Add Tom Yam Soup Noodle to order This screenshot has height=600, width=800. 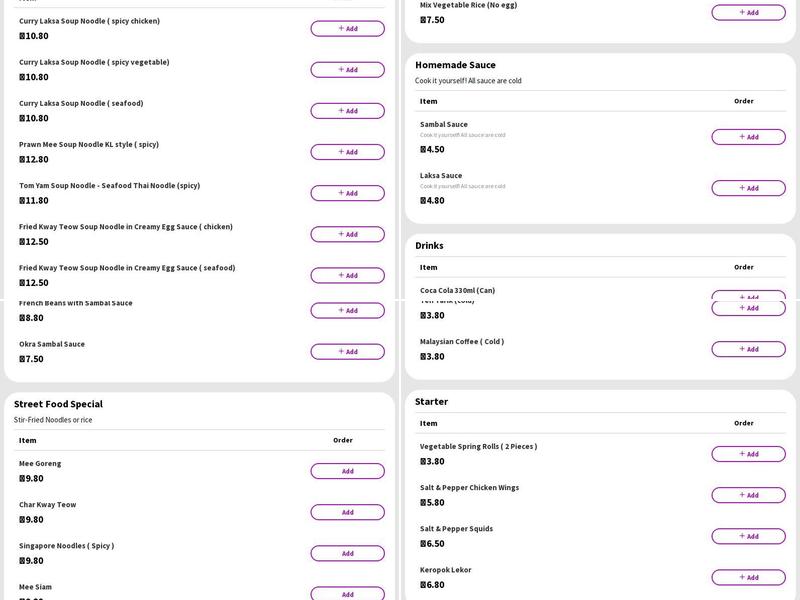pos(347,193)
